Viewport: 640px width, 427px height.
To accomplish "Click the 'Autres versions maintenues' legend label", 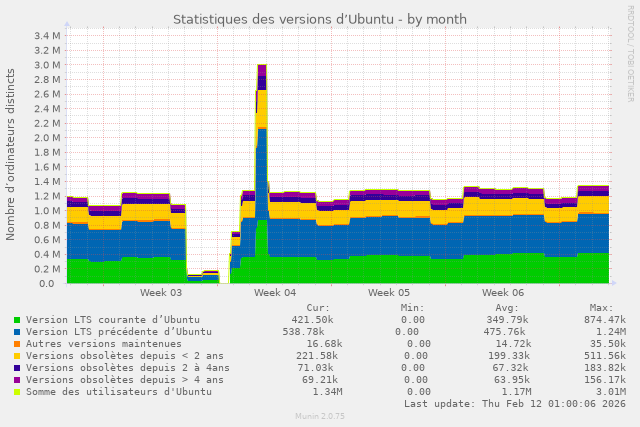I will pos(104,344).
